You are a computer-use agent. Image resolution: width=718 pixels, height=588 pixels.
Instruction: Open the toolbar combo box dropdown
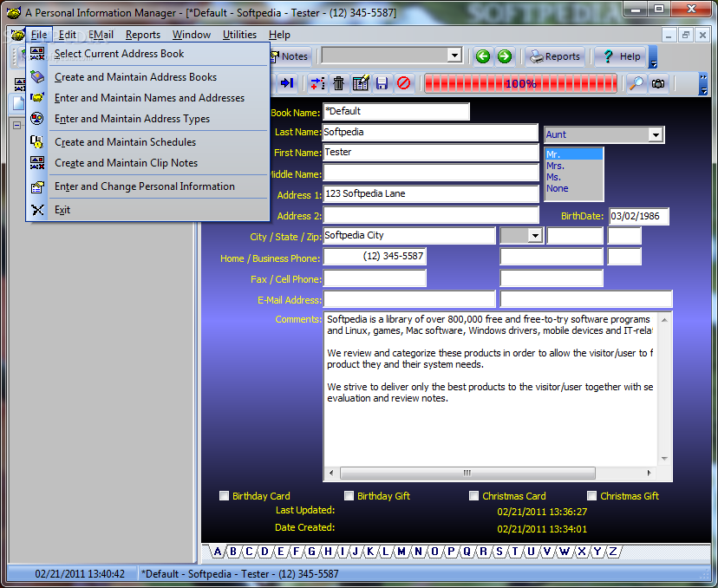(454, 56)
